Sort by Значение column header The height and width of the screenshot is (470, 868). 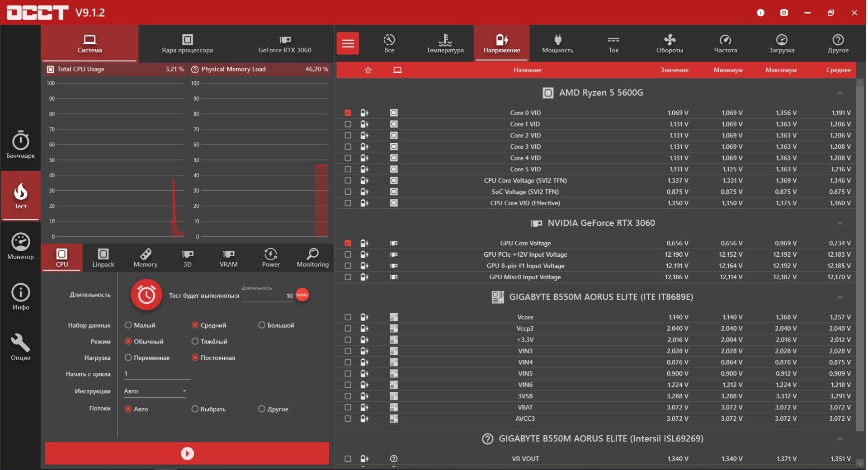[674, 70]
